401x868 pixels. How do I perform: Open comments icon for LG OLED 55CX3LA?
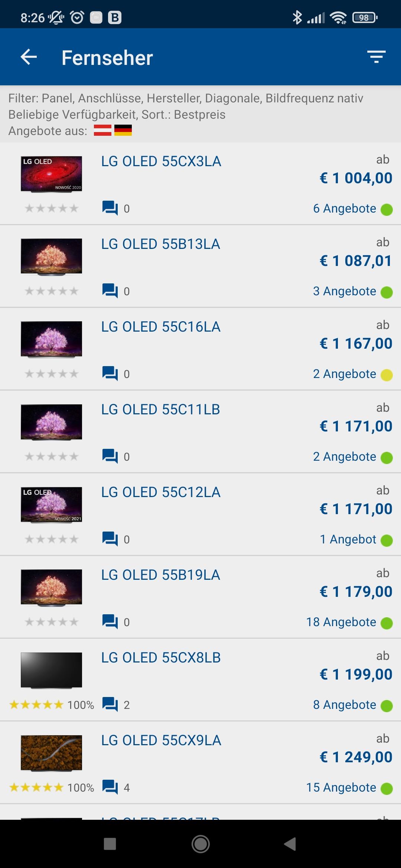110,208
